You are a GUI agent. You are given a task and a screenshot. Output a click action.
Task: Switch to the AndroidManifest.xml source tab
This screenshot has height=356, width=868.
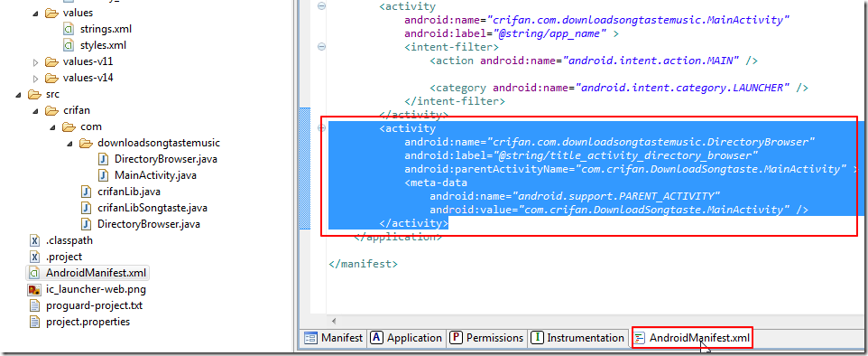click(x=692, y=338)
